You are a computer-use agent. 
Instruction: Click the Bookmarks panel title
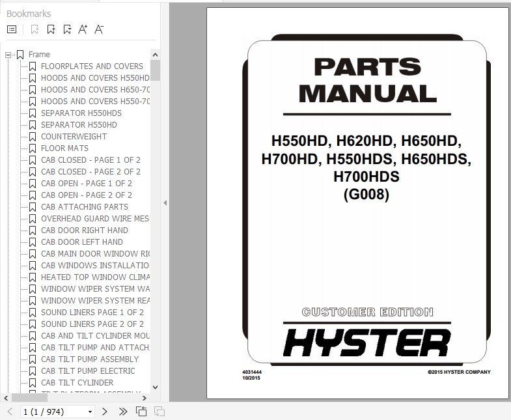tap(29, 14)
